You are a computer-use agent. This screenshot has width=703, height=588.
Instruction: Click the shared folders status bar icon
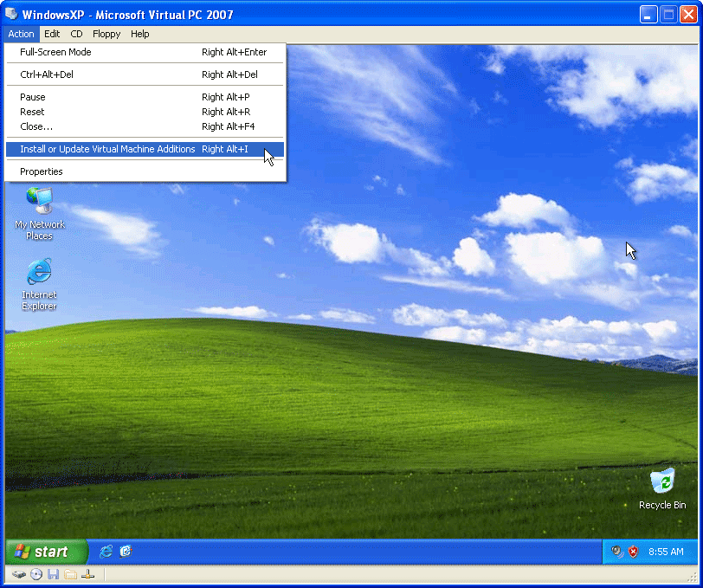click(70, 574)
